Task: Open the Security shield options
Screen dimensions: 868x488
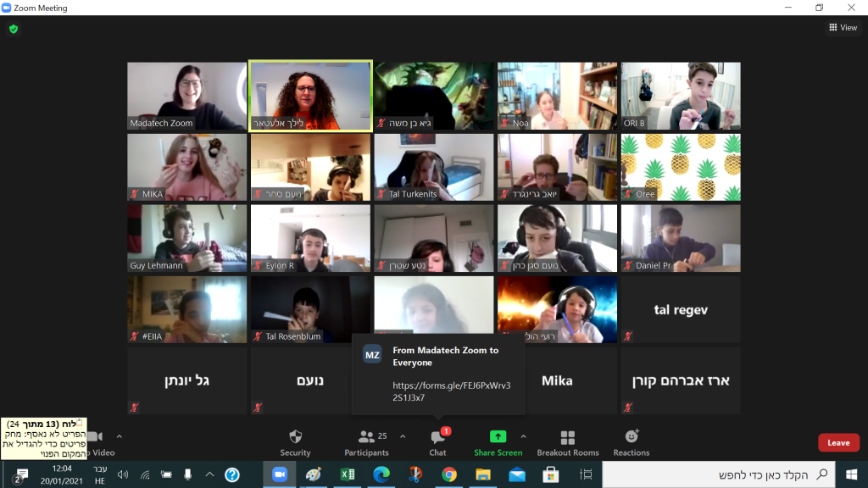Action: (295, 441)
